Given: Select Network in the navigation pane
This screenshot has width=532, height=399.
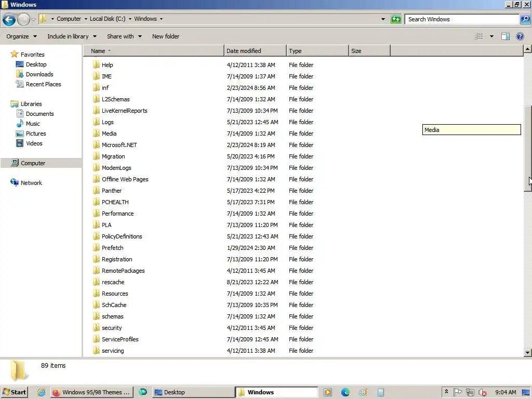Looking at the screenshot, I should click(x=31, y=182).
